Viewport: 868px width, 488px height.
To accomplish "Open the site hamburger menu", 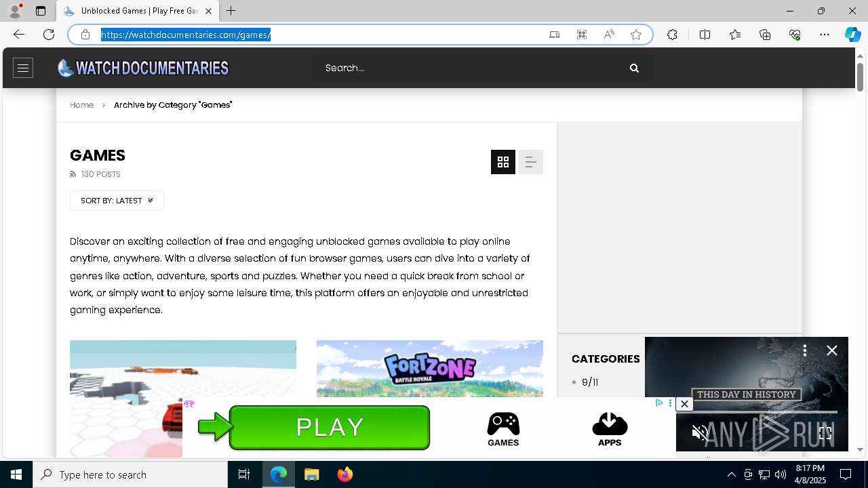I will tap(23, 68).
